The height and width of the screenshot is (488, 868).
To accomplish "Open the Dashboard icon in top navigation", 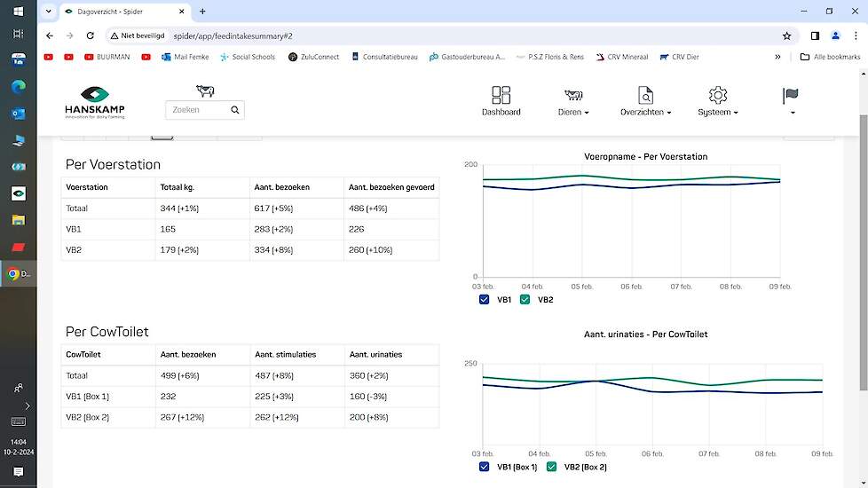I will coord(501,101).
